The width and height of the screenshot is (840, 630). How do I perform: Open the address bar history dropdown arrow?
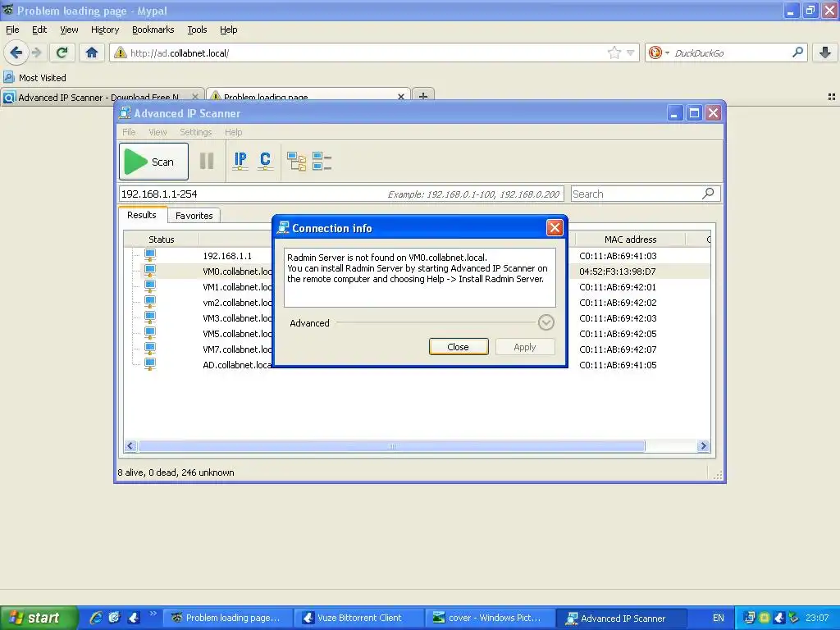pyautogui.click(x=631, y=52)
